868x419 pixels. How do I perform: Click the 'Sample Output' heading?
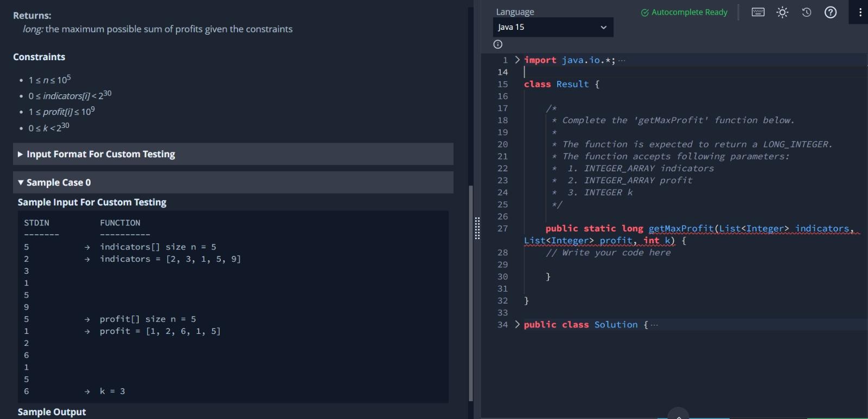(x=52, y=412)
